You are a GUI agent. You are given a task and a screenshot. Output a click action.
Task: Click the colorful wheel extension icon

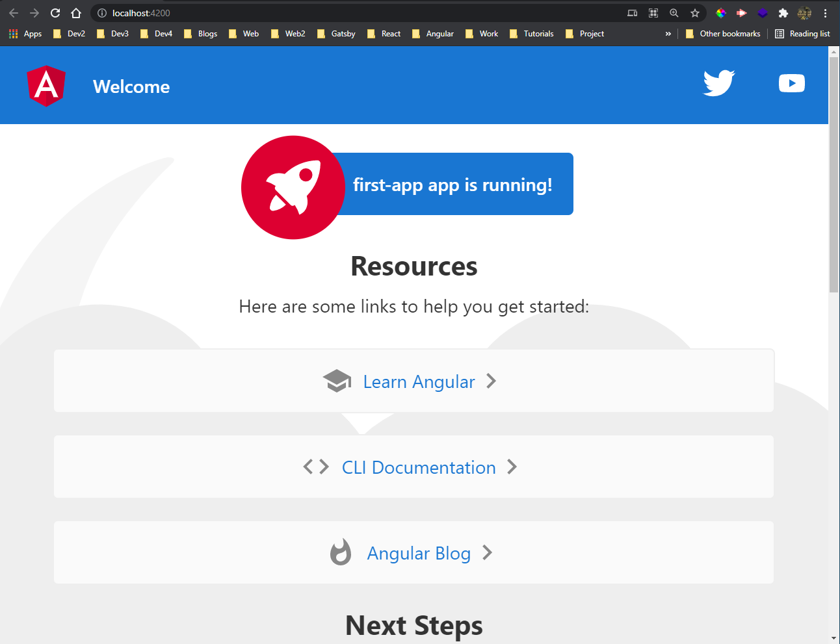tap(721, 13)
